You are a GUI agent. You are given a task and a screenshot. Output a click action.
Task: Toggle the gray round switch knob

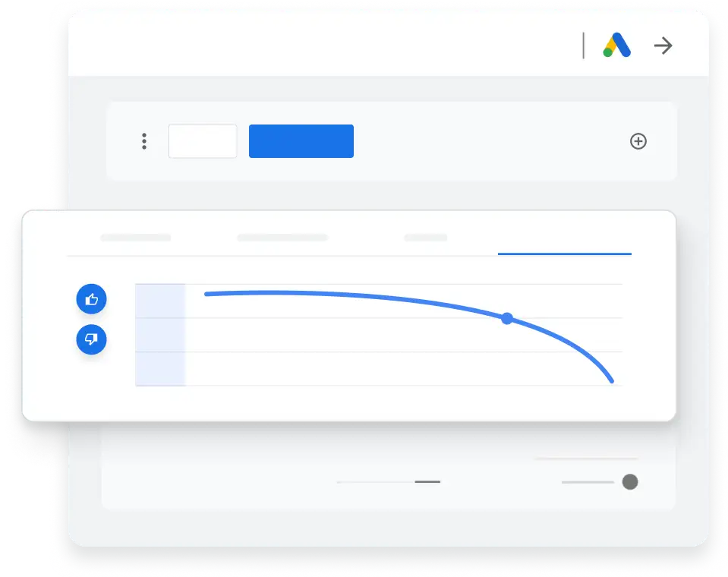click(630, 482)
